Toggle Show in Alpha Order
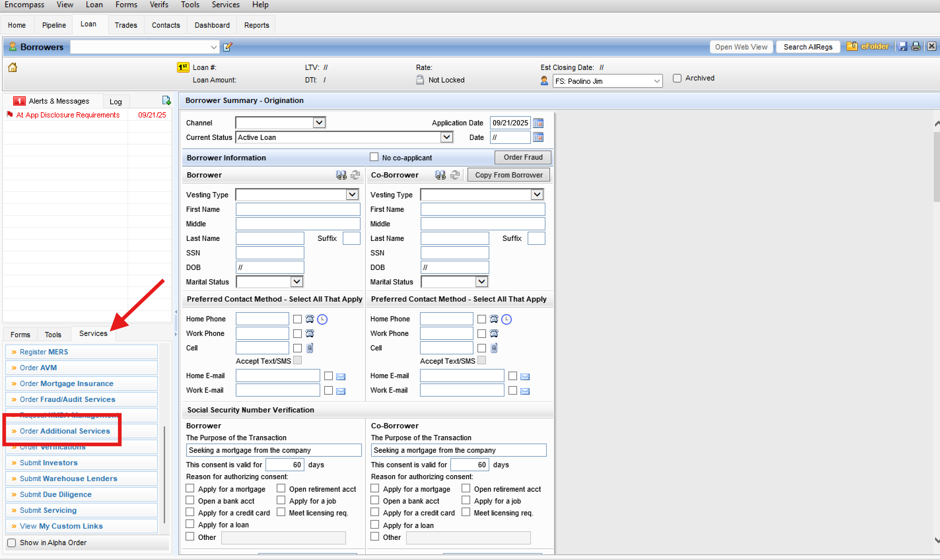Screen dimensions: 940x560 point(11,543)
